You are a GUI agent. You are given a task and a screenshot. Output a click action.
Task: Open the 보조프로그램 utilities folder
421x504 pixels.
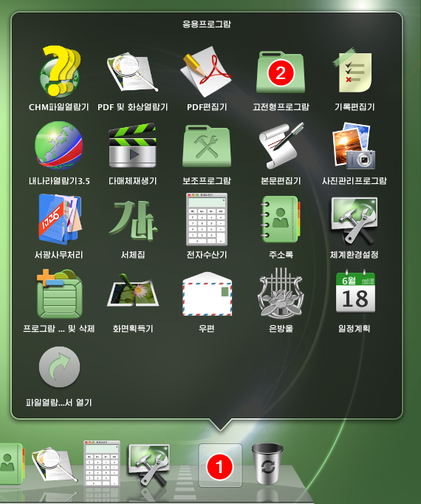point(207,146)
